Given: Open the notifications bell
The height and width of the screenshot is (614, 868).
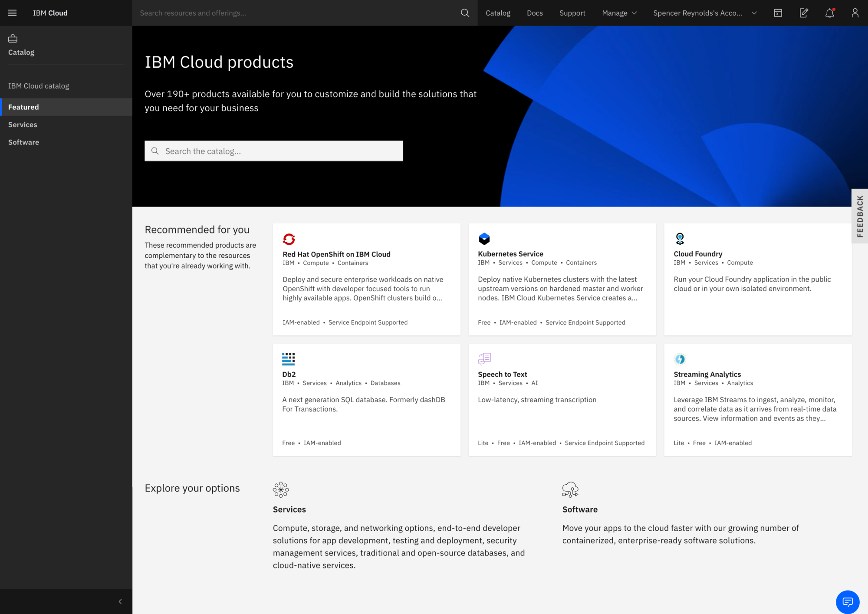Looking at the screenshot, I should click(x=830, y=13).
